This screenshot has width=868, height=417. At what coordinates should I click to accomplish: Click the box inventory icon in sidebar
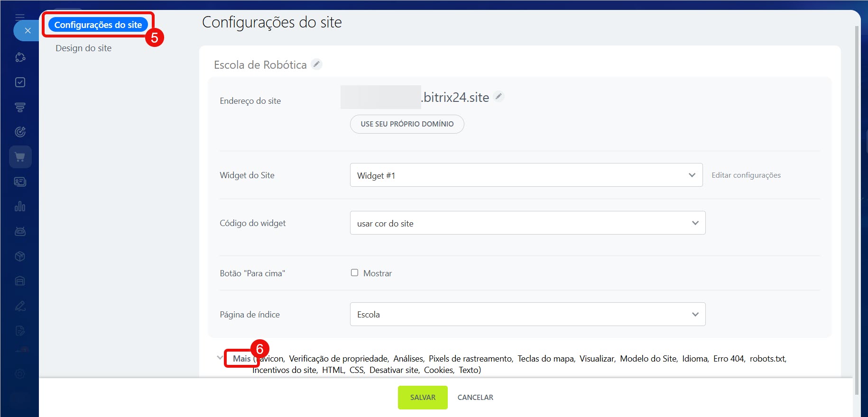pos(20,256)
